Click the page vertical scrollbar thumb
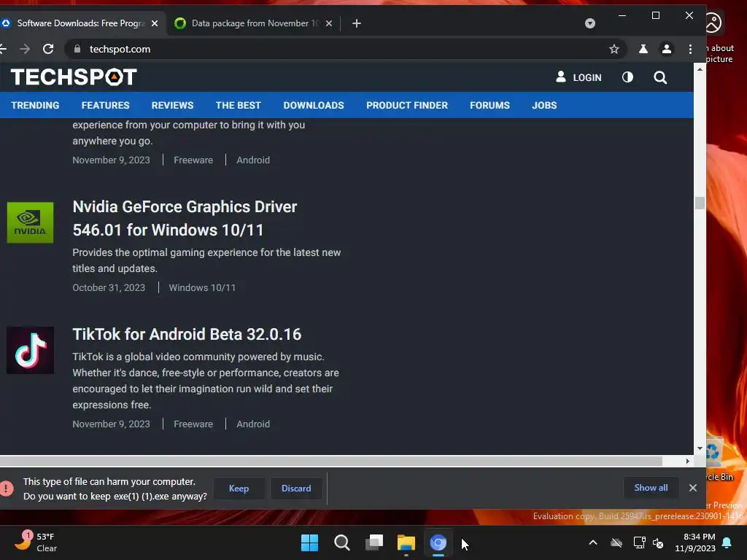The image size is (747, 560). coord(700,203)
